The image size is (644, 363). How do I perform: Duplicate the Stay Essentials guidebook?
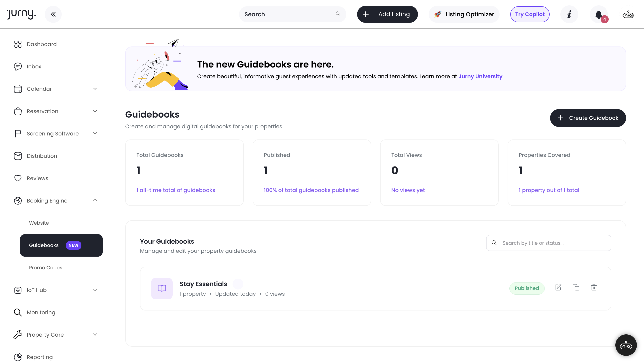pyautogui.click(x=576, y=287)
